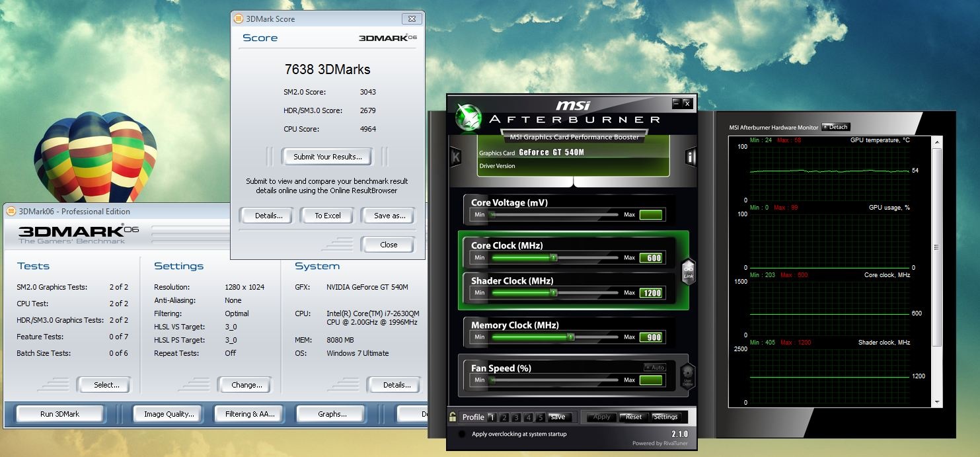Start the benchmark with Run 3DMark
Viewport: 980px width, 457px height.
(59, 414)
